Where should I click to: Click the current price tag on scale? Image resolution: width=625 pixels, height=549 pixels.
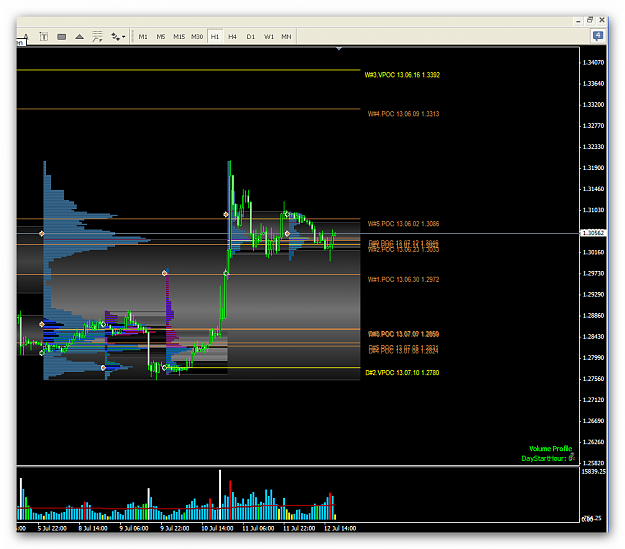(593, 232)
